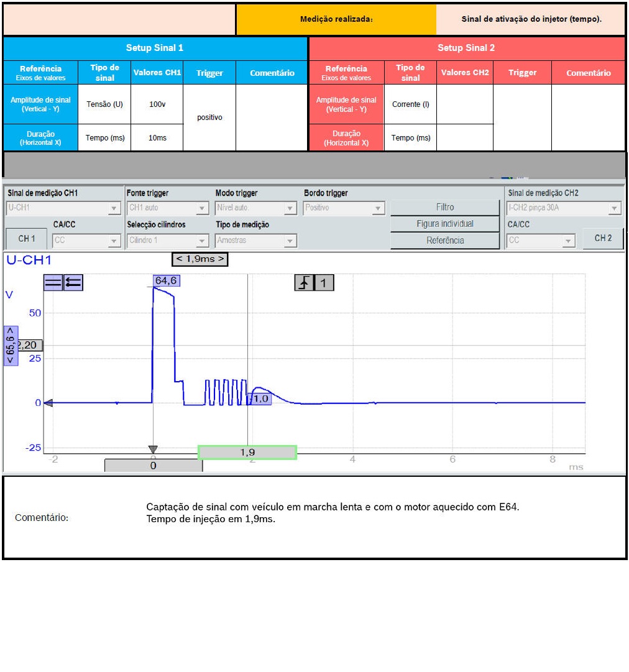Click the Figura individual button
The height and width of the screenshot is (672, 629).
[x=444, y=224]
